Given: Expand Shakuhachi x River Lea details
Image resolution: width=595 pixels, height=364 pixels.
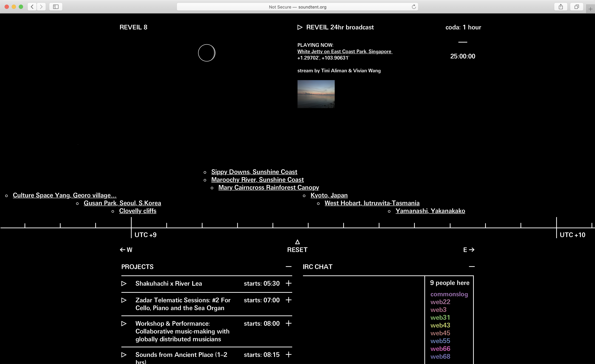Looking at the screenshot, I should tap(289, 283).
